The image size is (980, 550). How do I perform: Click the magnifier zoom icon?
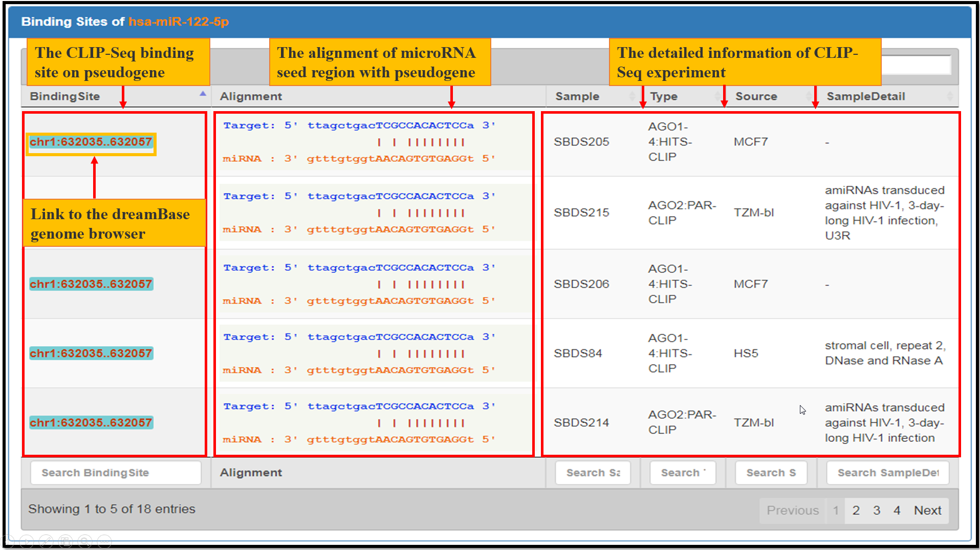pos(85,541)
